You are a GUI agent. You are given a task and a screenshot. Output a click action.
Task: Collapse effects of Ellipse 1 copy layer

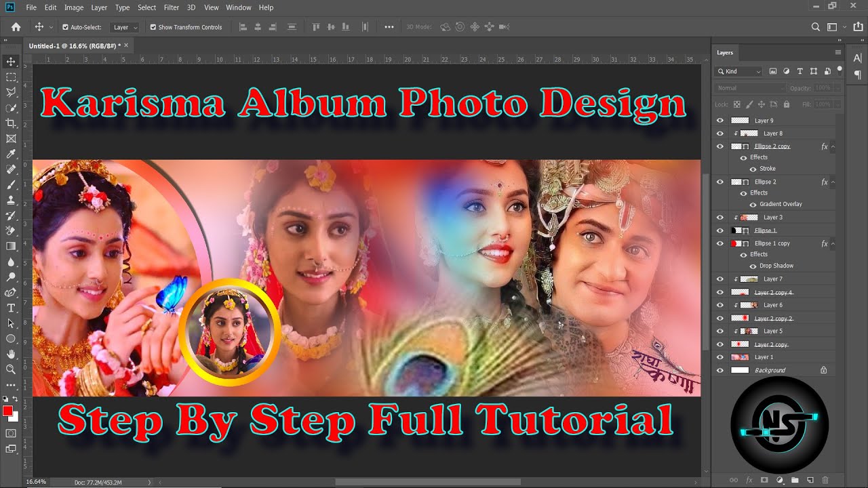coord(833,243)
